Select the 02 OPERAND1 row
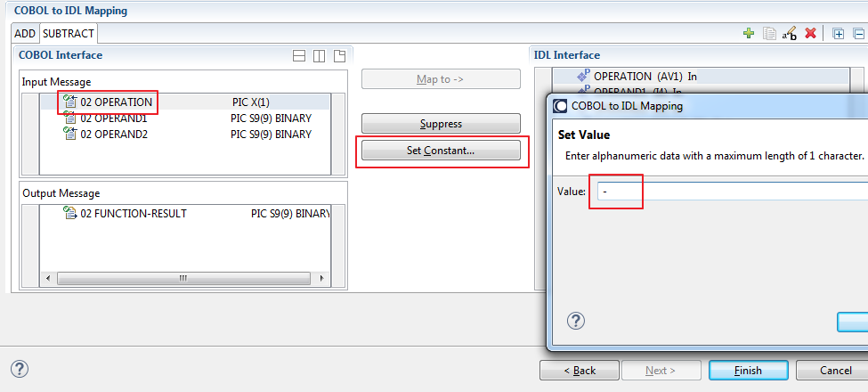This screenshot has width=868, height=392. [x=185, y=118]
